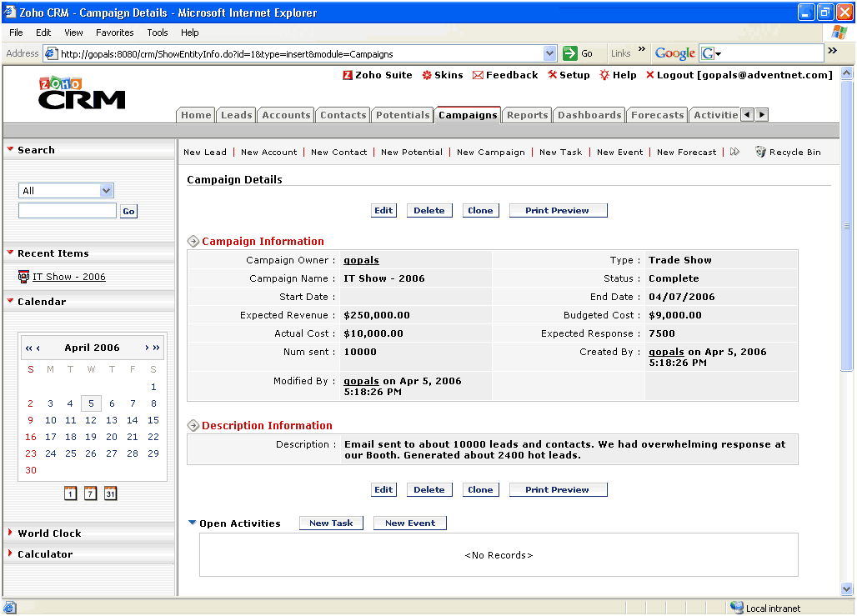Switch to the Reports tab
This screenshot has width=857, height=616.
(527, 115)
